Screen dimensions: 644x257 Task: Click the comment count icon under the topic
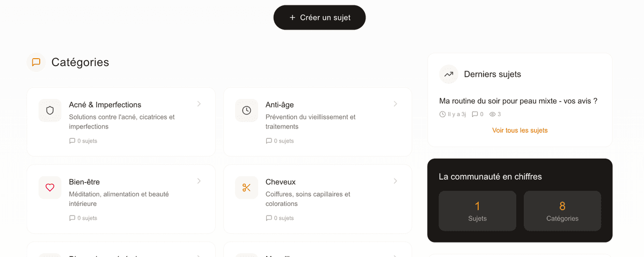[474, 115]
